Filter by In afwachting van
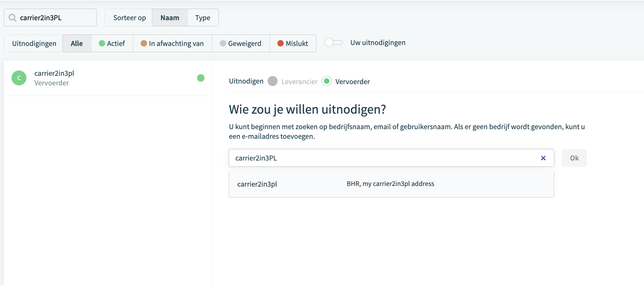This screenshot has height=285, width=644. click(172, 43)
